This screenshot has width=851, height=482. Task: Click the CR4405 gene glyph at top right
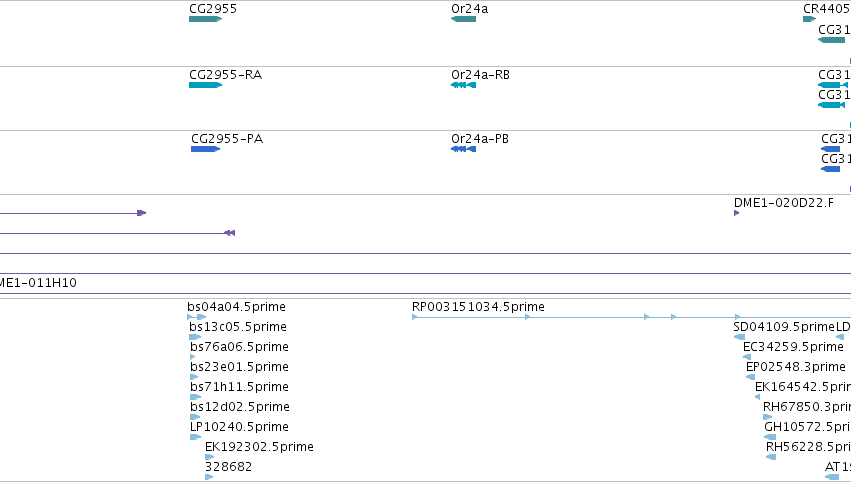pyautogui.click(x=809, y=19)
